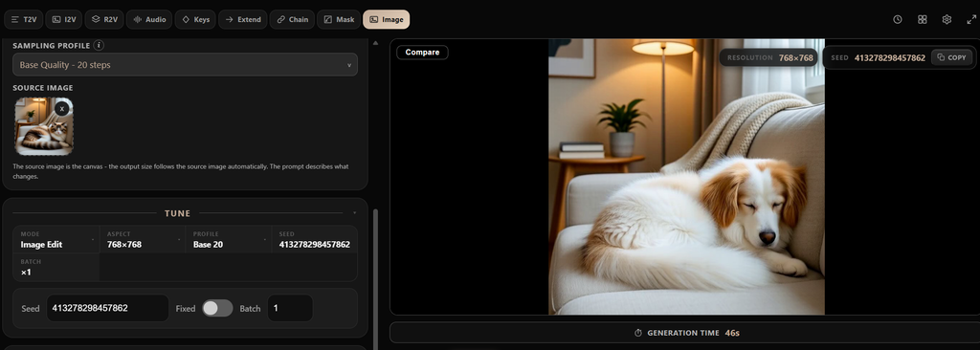
Task: Select the Audio mode tab
Action: [x=149, y=19]
